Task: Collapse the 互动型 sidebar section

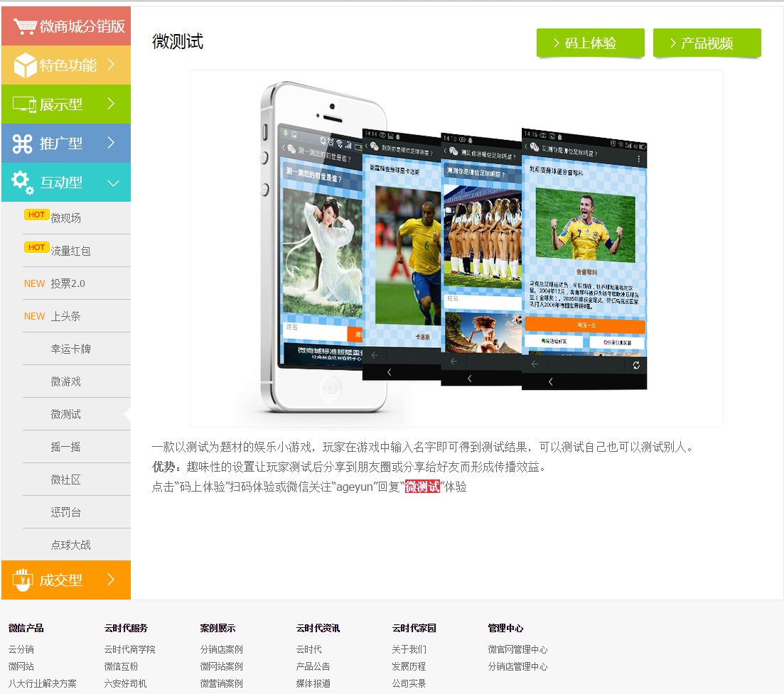Action: [65, 182]
